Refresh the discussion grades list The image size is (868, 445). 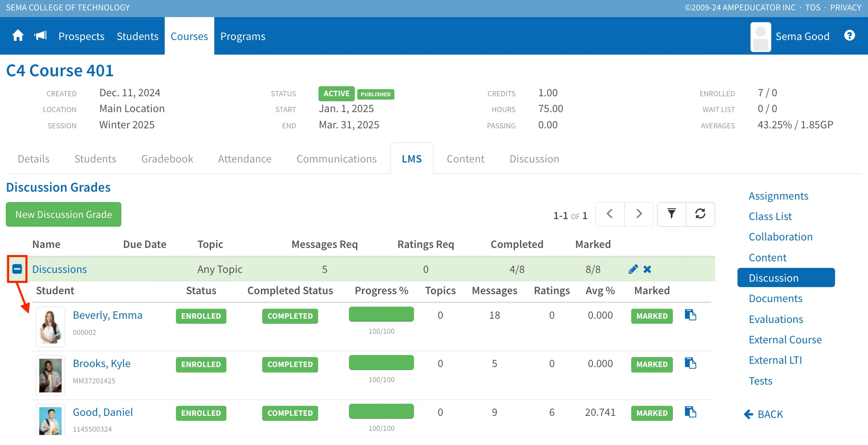[x=700, y=214]
